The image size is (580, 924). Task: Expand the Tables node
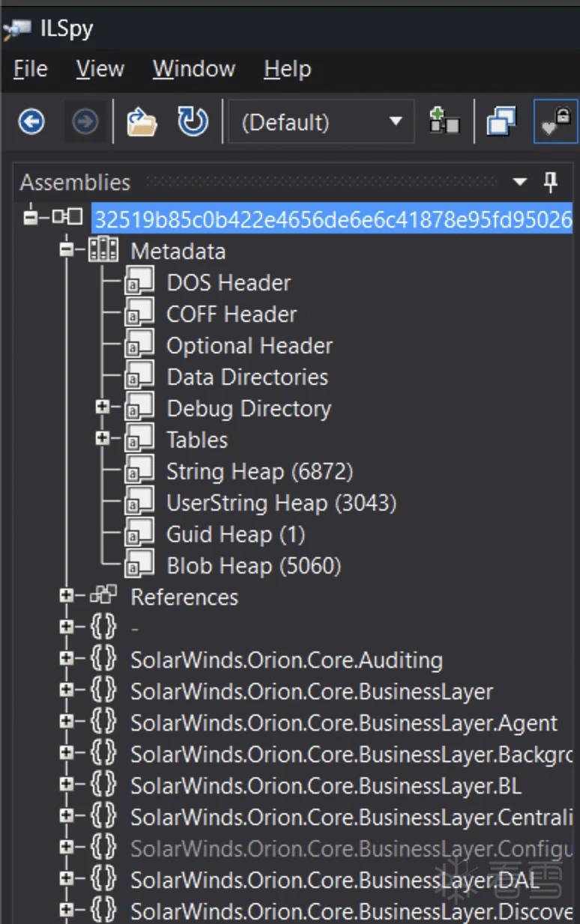(x=103, y=440)
